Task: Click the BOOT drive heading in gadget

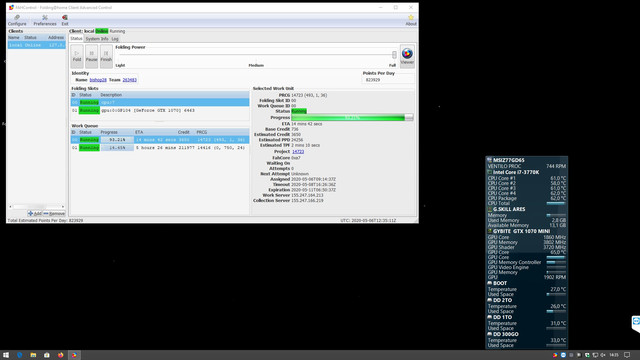Action: [500, 283]
